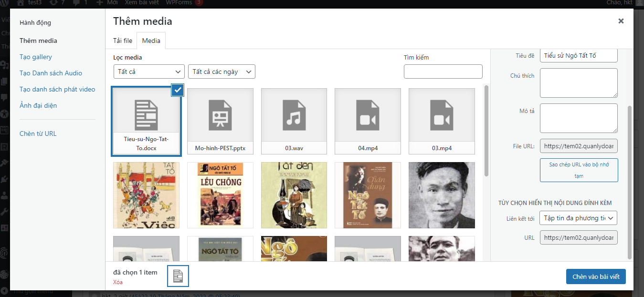Uncheck the selected docx attachment checkmark
The image size is (644, 297).
pos(178,90)
